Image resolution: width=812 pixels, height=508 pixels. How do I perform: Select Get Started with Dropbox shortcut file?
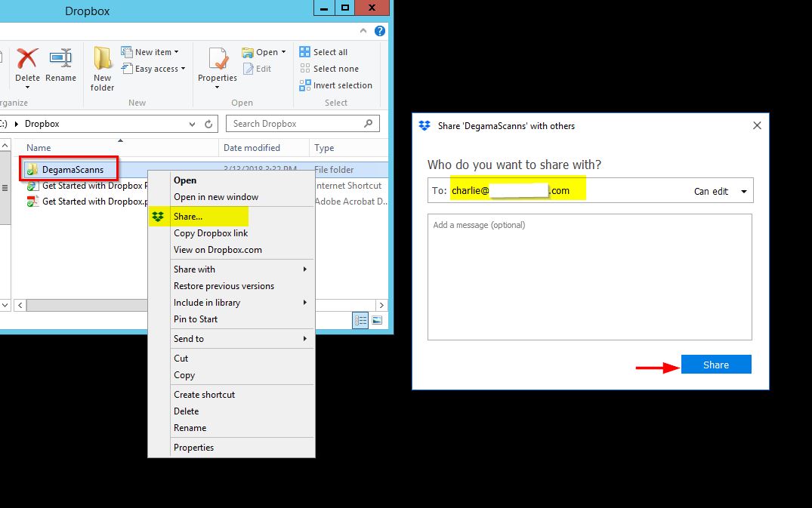pos(87,186)
